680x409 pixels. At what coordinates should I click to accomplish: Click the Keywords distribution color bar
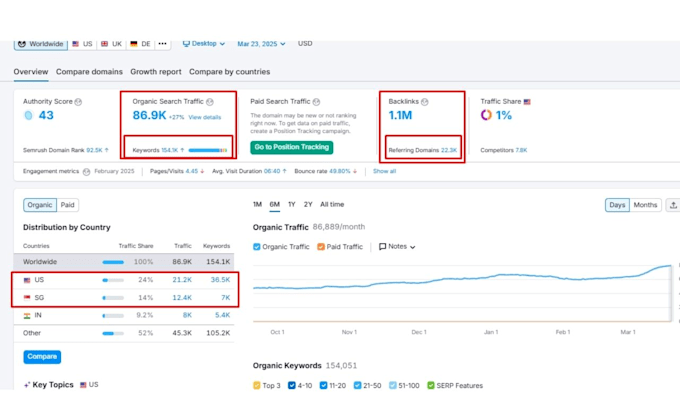(208, 151)
